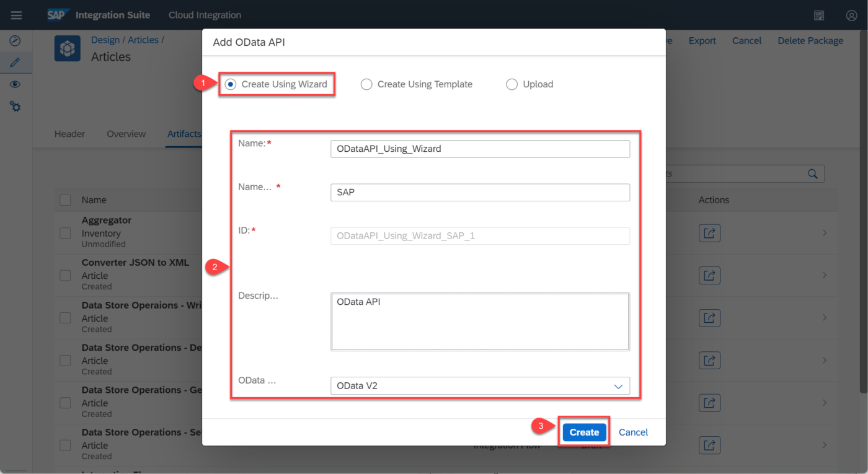The width and height of the screenshot is (868, 474).
Task: Expand Data Store Operations - De row chevron
Action: [825, 360]
